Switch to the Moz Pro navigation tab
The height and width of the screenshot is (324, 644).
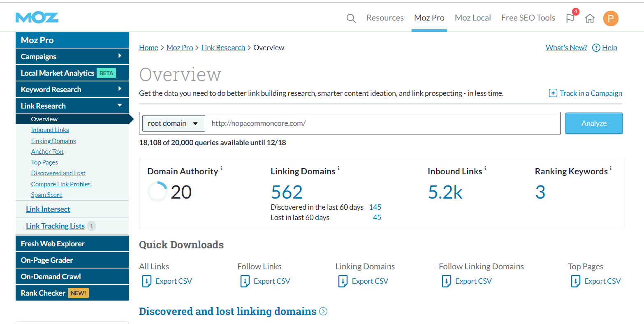429,18
